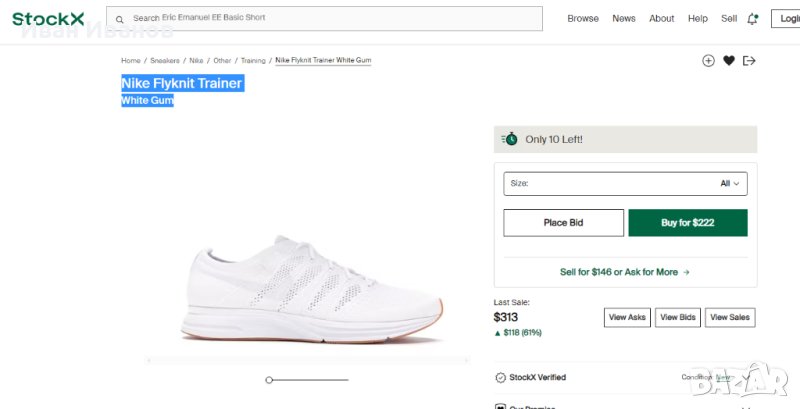Viewport: 800px width, 409px height.
Task: Click the StockX logo
Action: [48, 18]
